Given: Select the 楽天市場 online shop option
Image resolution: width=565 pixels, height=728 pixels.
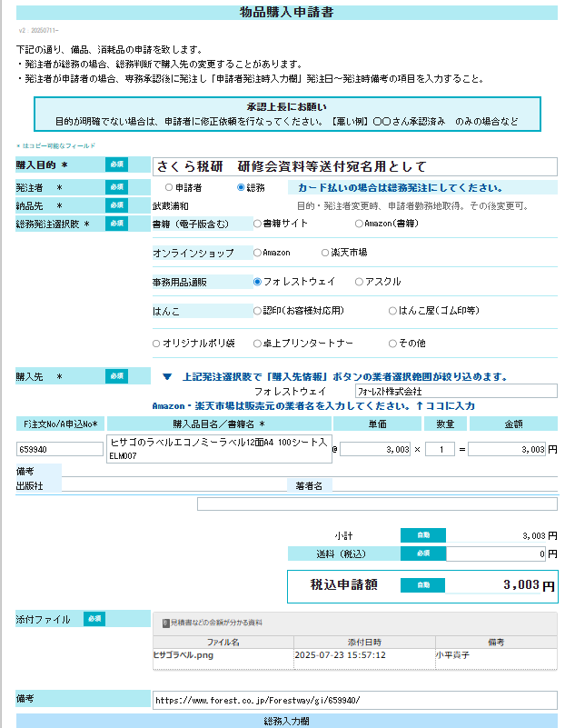Looking at the screenshot, I should (x=325, y=252).
